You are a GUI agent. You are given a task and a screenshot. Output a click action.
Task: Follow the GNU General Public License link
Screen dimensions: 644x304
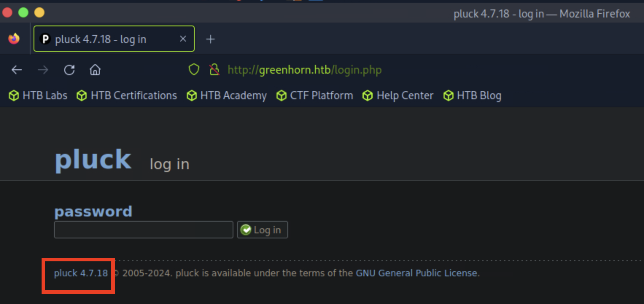pos(416,273)
